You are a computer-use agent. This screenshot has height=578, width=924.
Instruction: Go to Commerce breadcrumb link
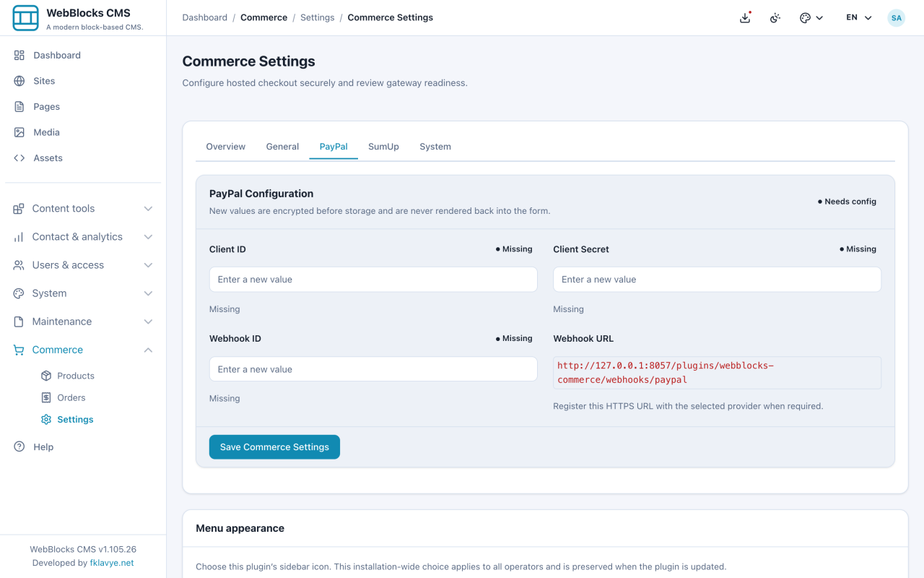tap(263, 17)
